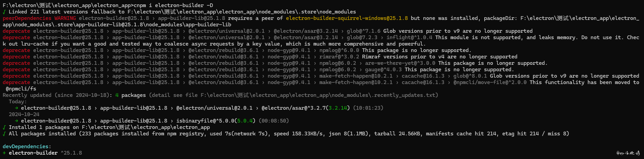The width and height of the screenshot is (644, 159).
Task: Click the green "4" before "packages"
Action: click(x=117, y=95)
